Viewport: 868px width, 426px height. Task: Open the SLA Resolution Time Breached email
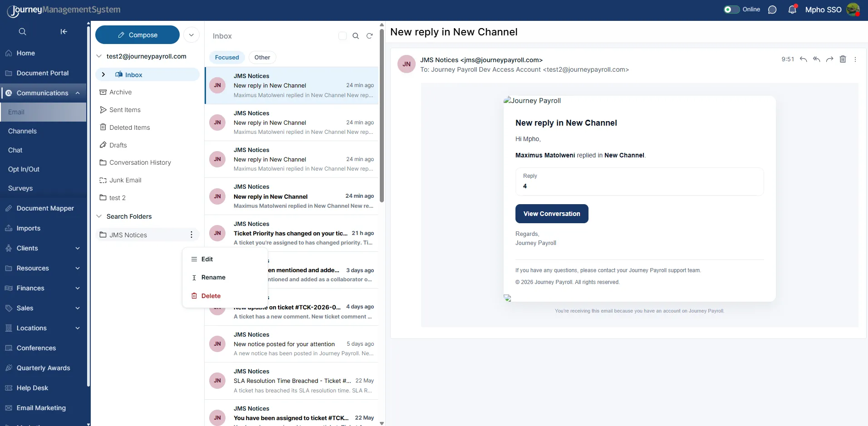pyautogui.click(x=291, y=381)
